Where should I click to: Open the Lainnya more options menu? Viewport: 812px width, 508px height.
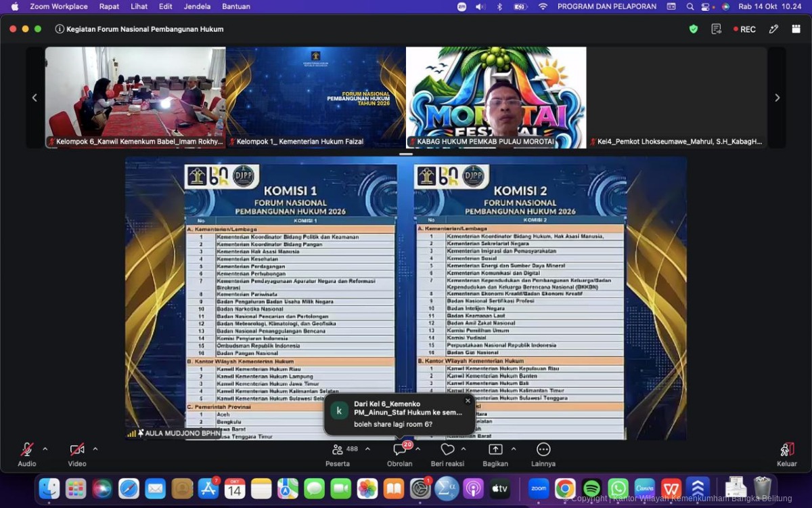coord(543,454)
